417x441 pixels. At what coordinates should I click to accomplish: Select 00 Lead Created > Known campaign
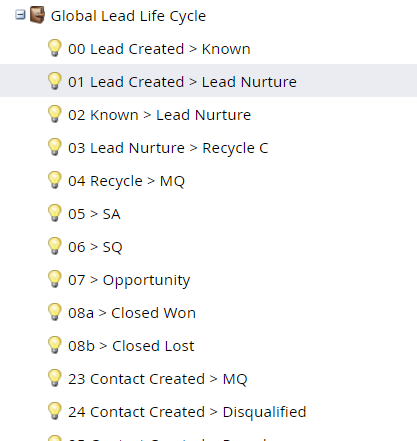point(159,49)
